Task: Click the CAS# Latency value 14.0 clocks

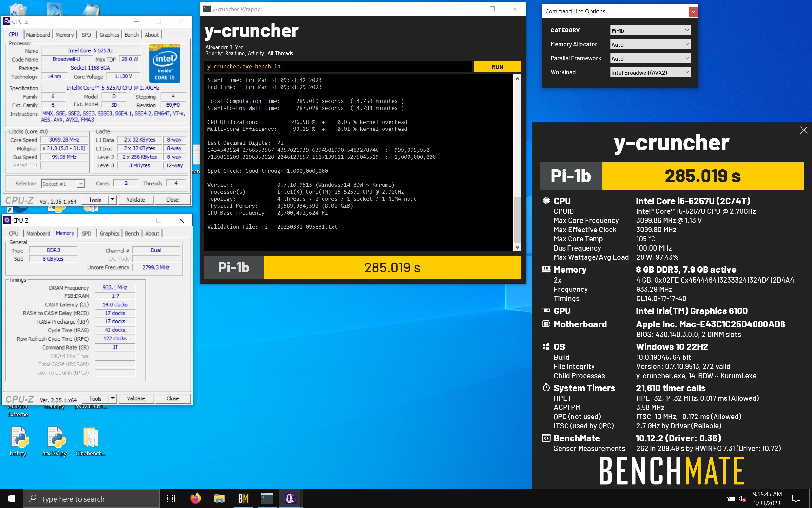Action: coord(115,304)
